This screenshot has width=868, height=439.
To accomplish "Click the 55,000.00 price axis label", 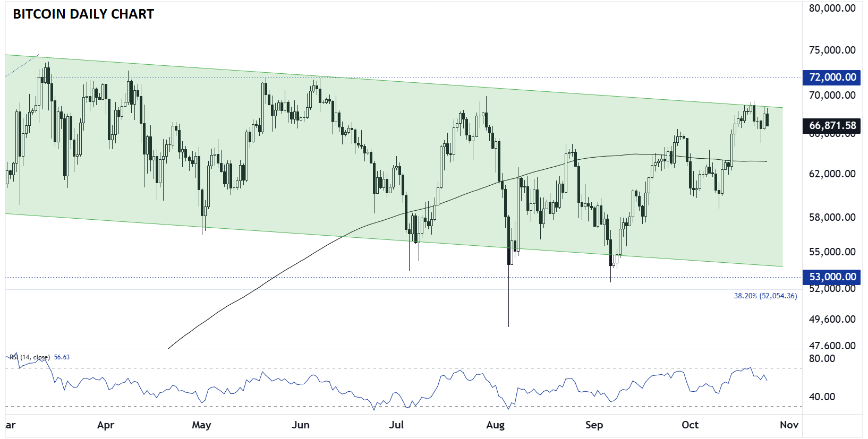I will click(x=832, y=252).
